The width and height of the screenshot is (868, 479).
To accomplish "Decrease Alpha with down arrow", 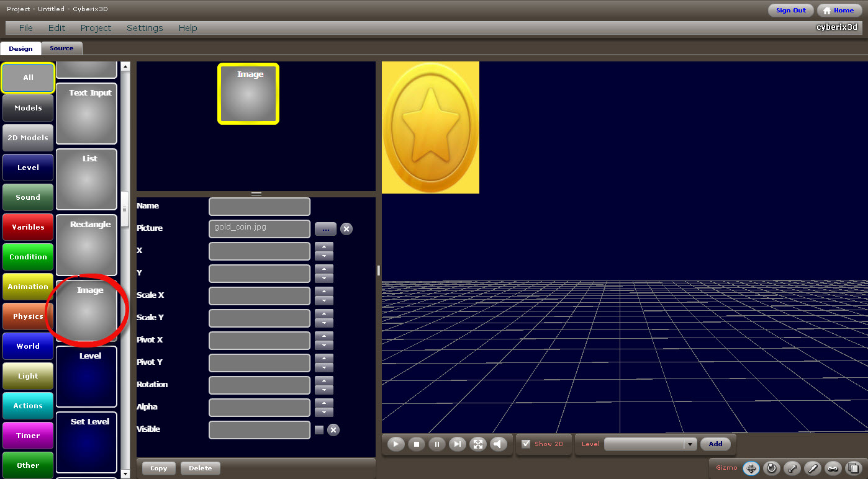I will coord(324,412).
